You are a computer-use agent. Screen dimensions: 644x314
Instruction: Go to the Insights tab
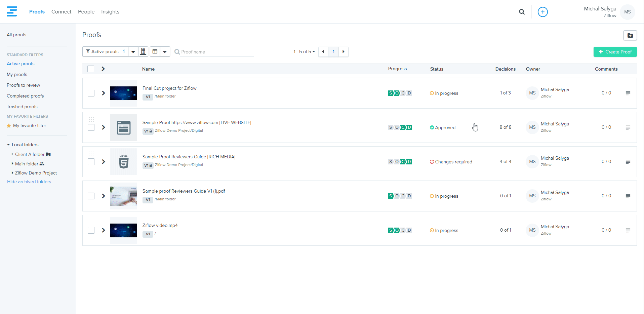click(x=110, y=12)
